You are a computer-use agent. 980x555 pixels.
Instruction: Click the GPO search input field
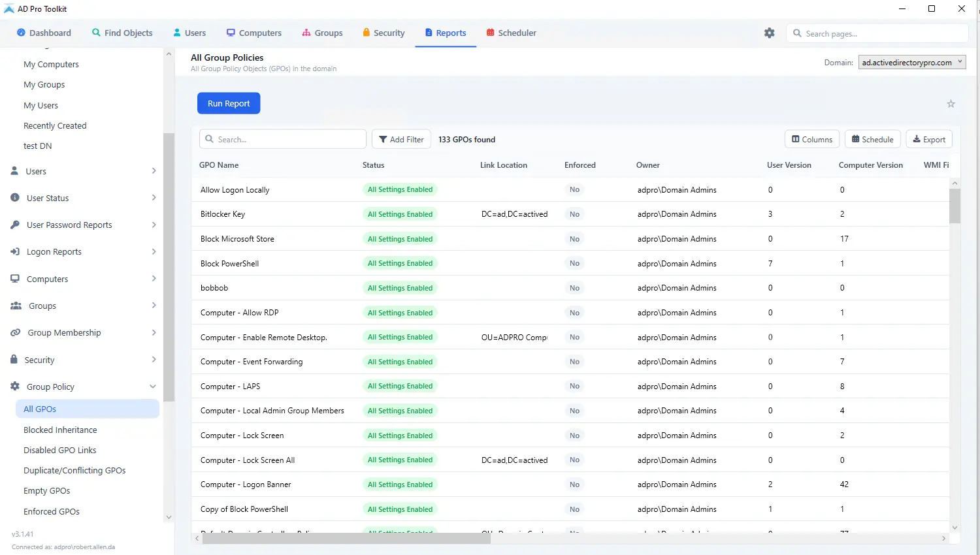click(x=283, y=139)
